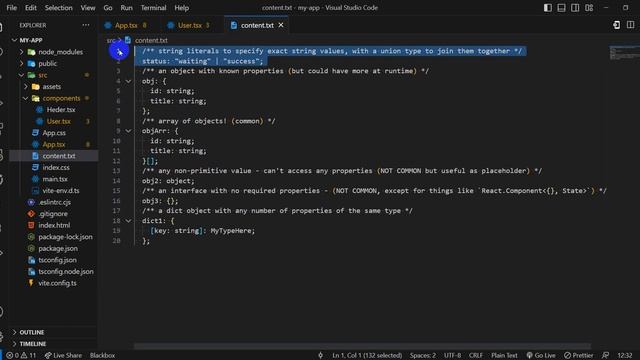Click Prettier status bar item
The width and height of the screenshot is (640, 360).
coord(578,355)
